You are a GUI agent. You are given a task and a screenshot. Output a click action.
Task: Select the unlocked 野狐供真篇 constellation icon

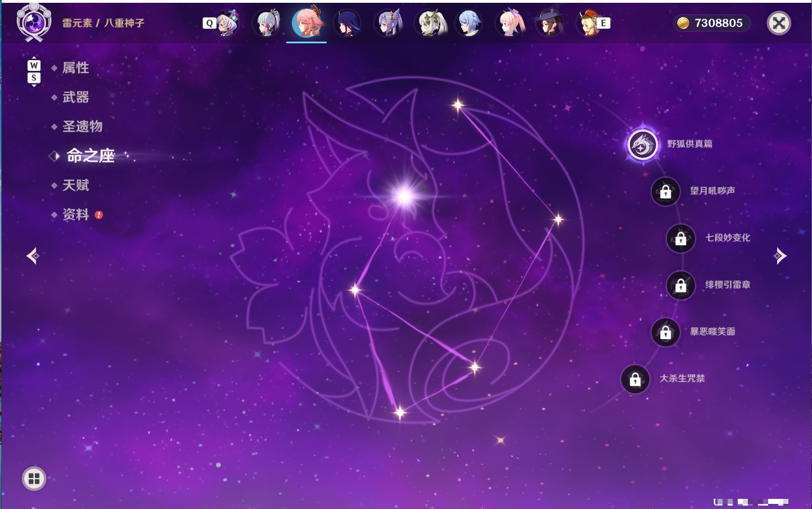[x=643, y=145]
